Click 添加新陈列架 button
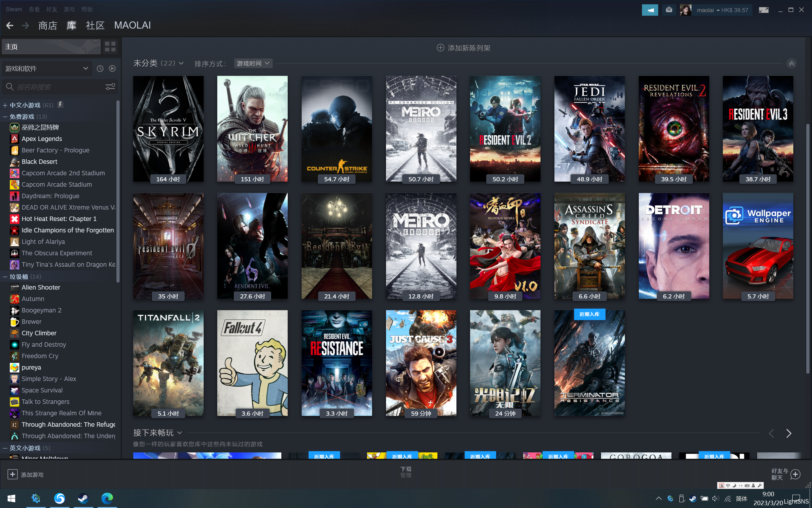Screen dimensions: 812x508 coord(464,48)
